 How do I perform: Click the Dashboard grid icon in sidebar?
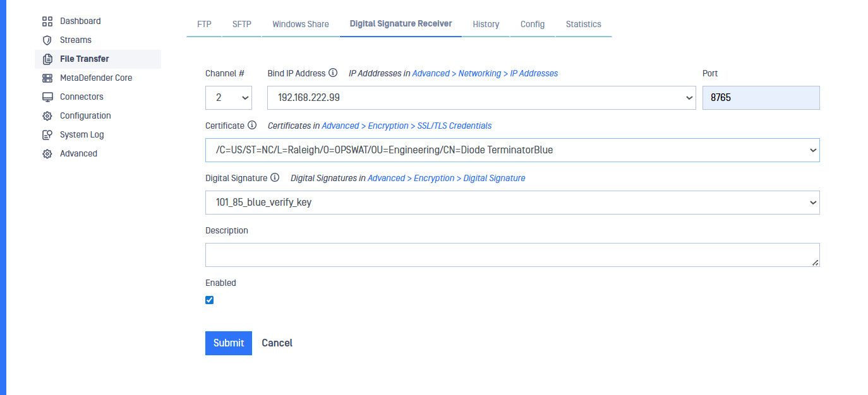tap(47, 21)
